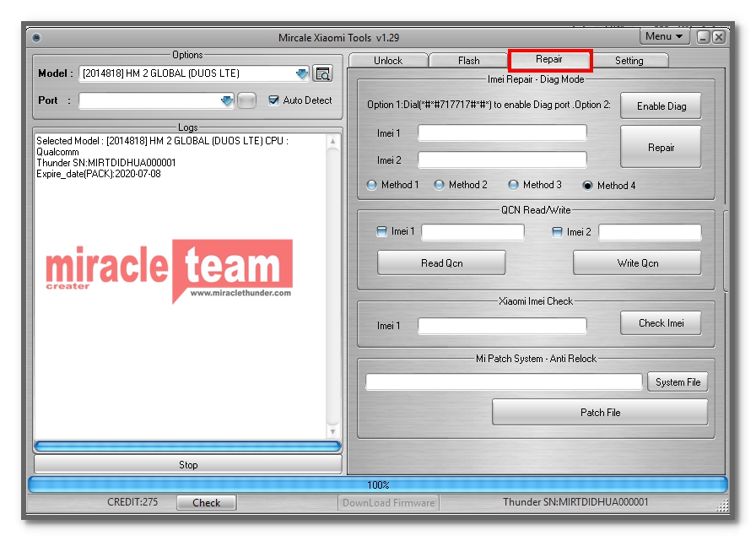Click the Imei 1 field in Xiaomi Imei Check
Screen dimensions: 756x541
click(502, 327)
